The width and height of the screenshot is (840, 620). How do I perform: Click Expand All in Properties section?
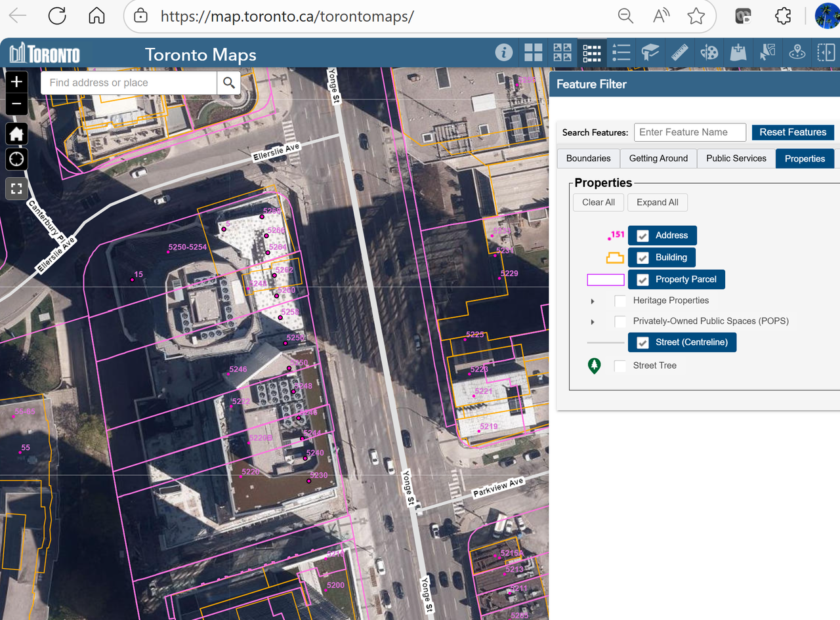657,202
